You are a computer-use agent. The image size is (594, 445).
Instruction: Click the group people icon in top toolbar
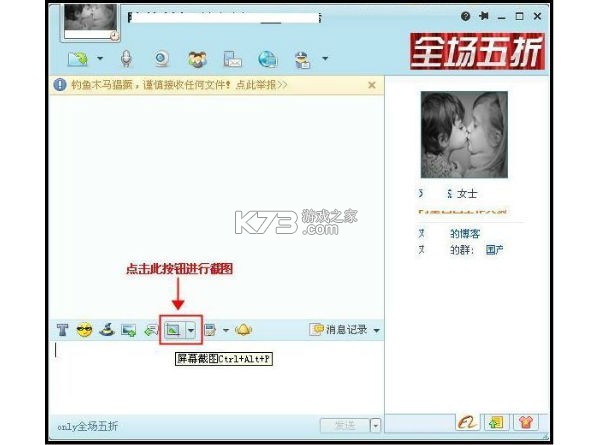(x=197, y=59)
